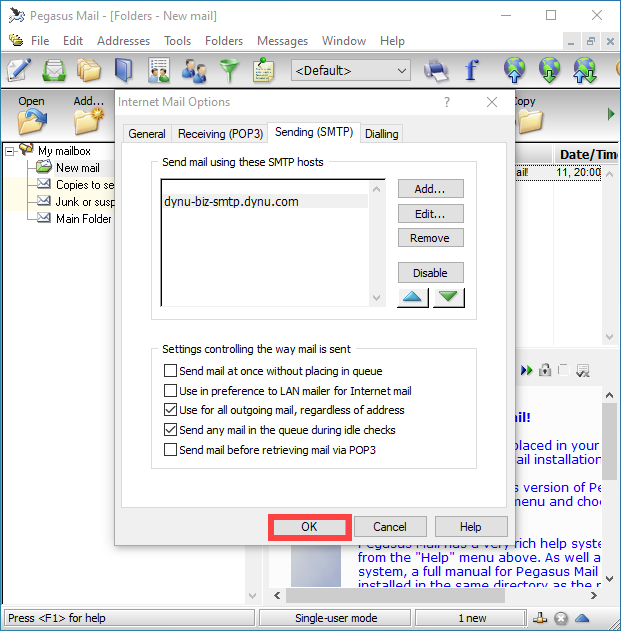The width and height of the screenshot is (621, 631).
Task: Enable Send mail at once without queue
Action: pyautogui.click(x=170, y=370)
